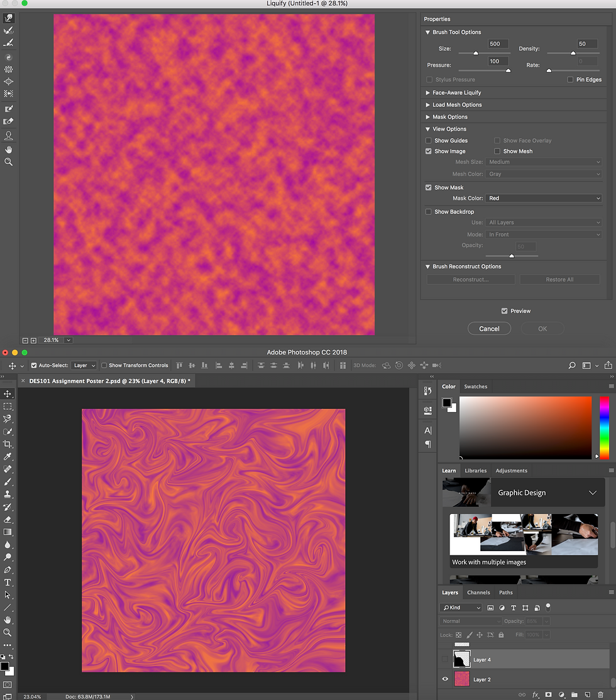Select the Eraser tool in Photoshop
This screenshot has height=700, width=616.
(x=8, y=520)
